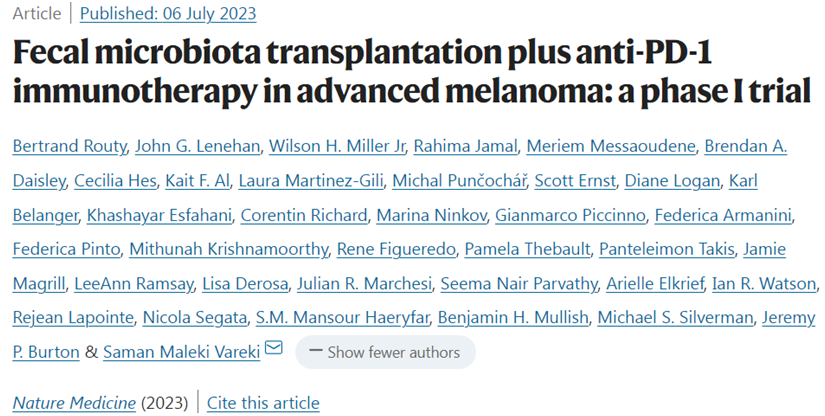
Task: Open author Bertrand Routy's profile
Action: pos(67,147)
